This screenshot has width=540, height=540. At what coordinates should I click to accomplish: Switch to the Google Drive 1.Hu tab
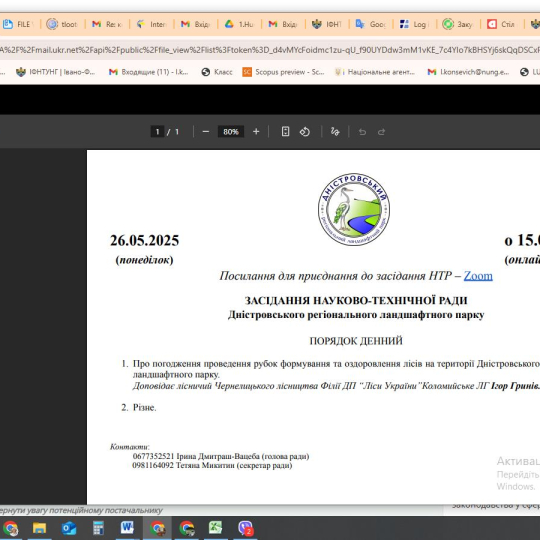pos(240,24)
